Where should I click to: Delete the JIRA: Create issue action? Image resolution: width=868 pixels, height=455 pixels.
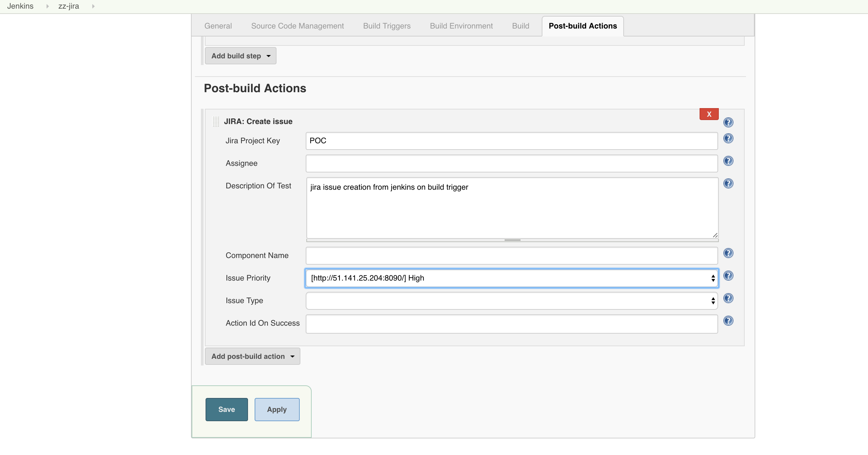pyautogui.click(x=709, y=114)
